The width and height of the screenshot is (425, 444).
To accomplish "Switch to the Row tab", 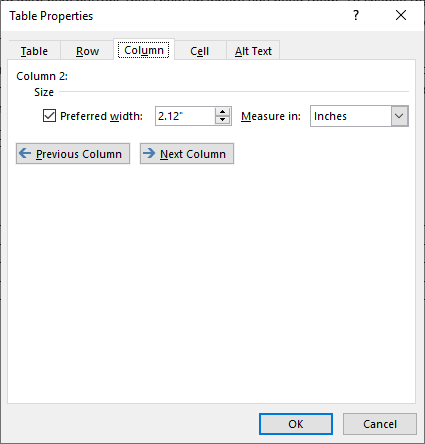I will 87,51.
